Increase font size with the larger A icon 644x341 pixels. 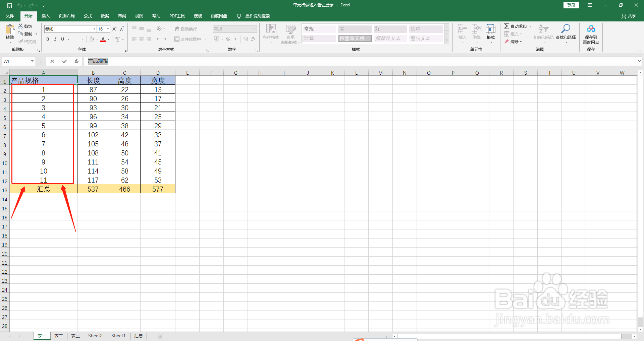click(x=114, y=29)
